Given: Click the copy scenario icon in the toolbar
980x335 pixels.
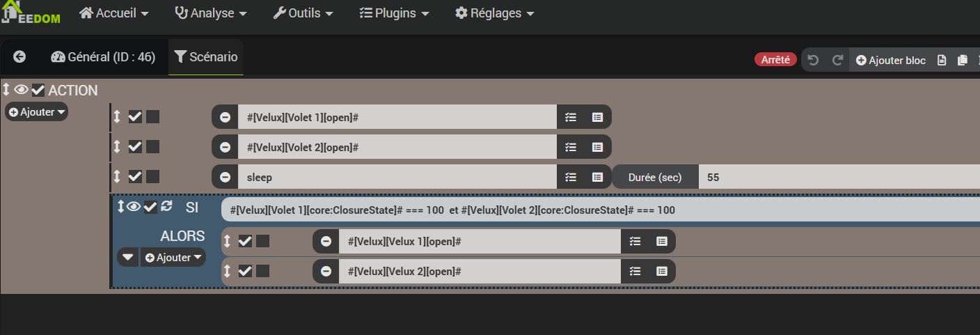Looking at the screenshot, I should [963, 60].
